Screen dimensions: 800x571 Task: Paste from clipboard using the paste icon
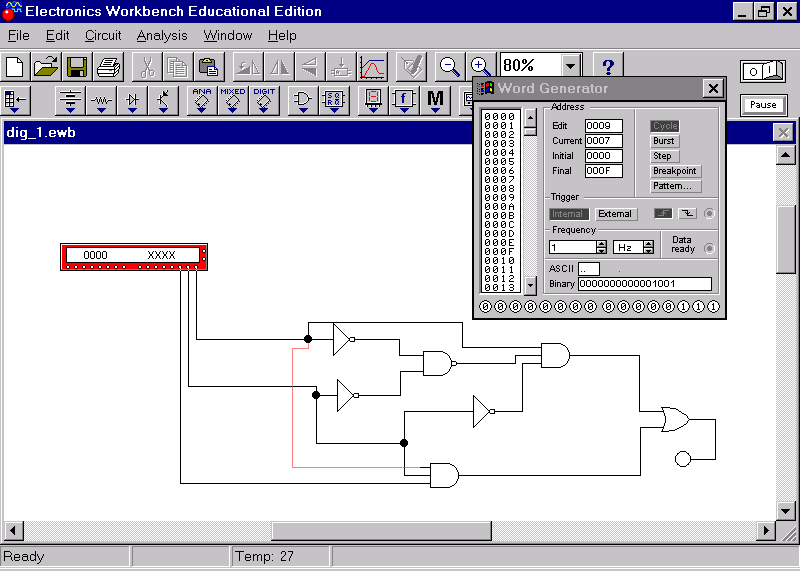(209, 67)
